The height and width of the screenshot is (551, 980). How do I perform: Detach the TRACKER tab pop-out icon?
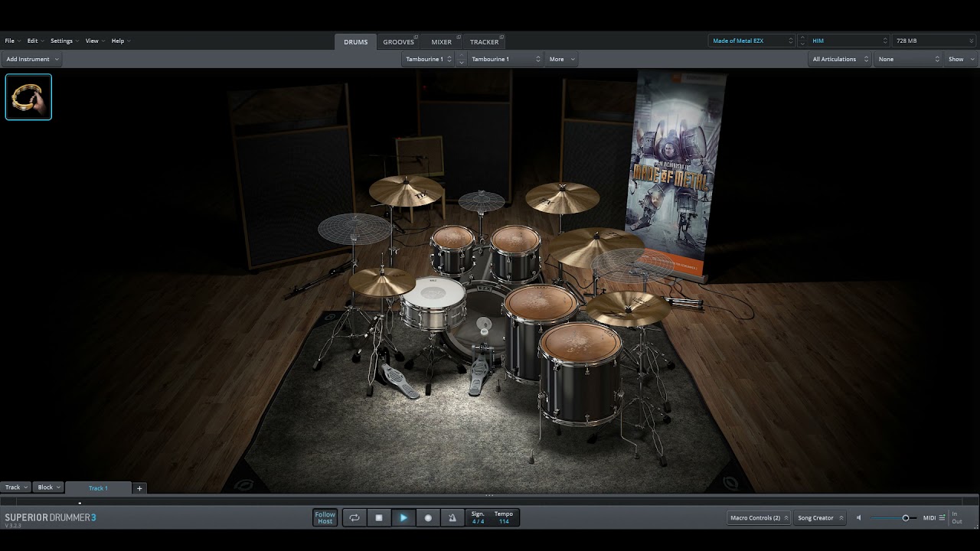click(x=502, y=37)
